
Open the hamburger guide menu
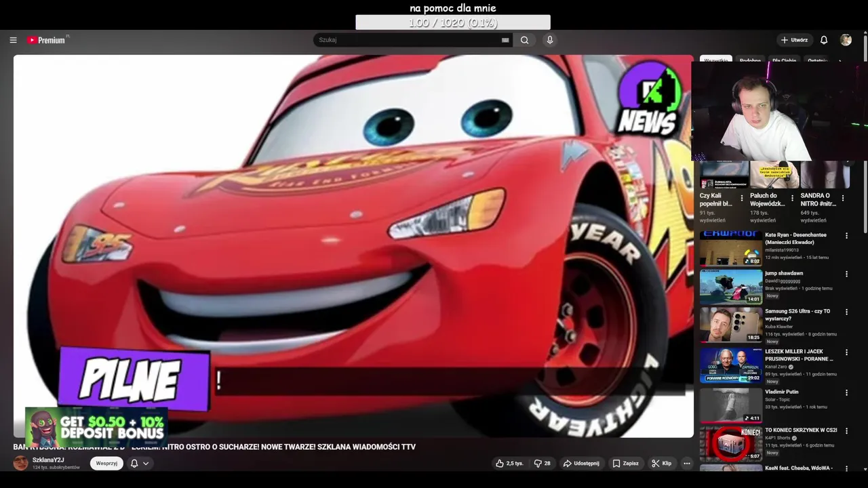13,40
